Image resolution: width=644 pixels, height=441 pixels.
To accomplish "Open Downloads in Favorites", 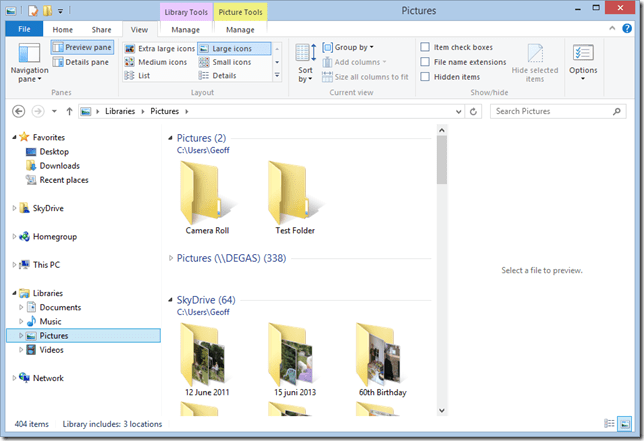I will (60, 165).
